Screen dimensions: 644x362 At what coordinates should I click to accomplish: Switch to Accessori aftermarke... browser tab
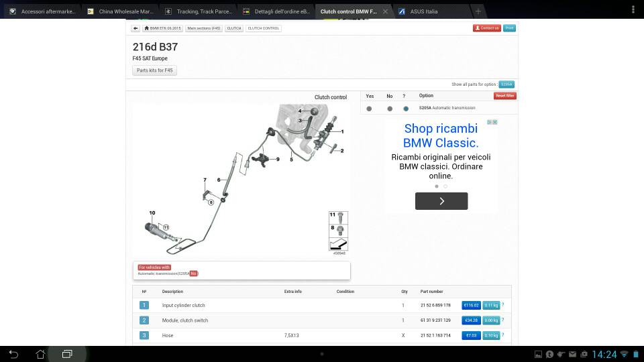point(43,11)
